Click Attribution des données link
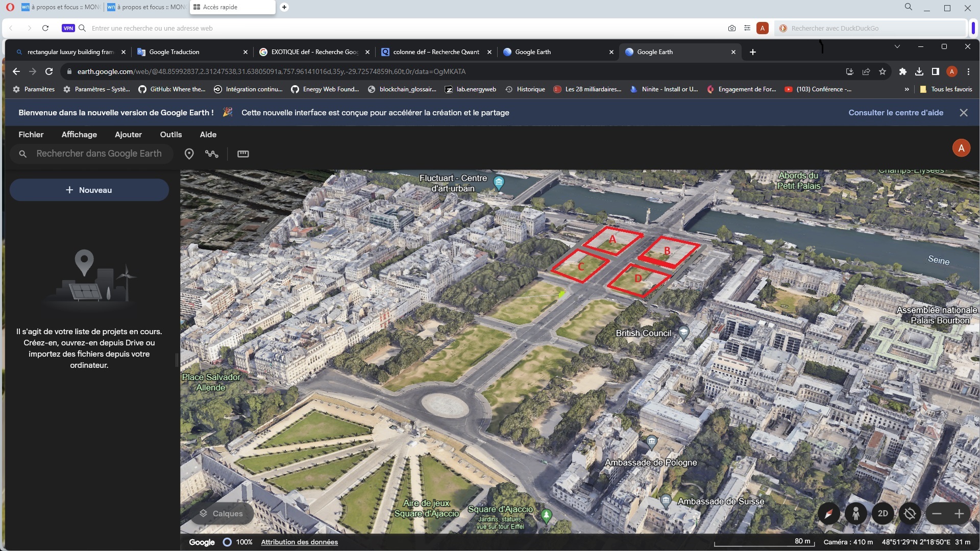This screenshot has height=551, width=980. (x=300, y=542)
